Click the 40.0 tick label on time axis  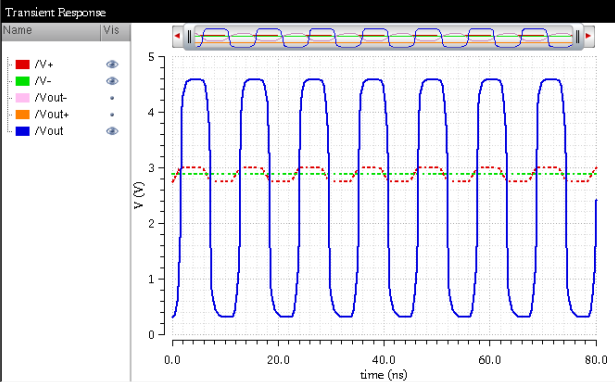[x=384, y=360]
